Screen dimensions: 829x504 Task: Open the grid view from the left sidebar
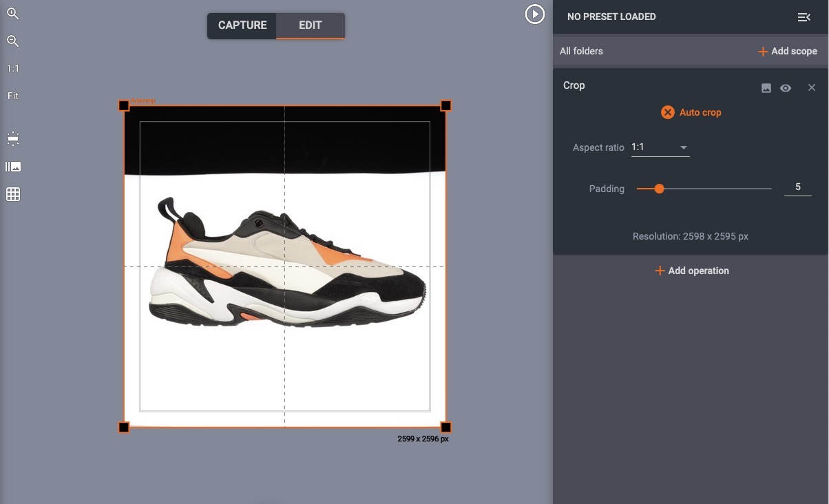(x=12, y=193)
